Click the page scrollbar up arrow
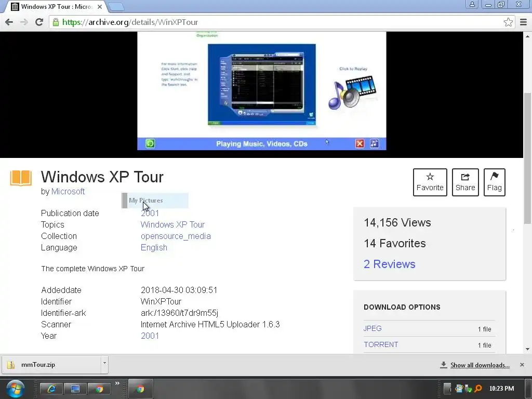 528,36
